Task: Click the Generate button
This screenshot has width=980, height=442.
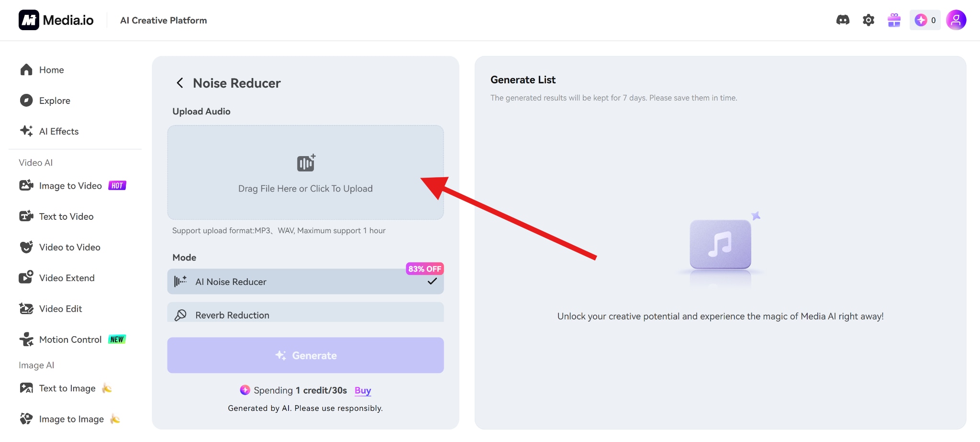Action: pos(305,355)
